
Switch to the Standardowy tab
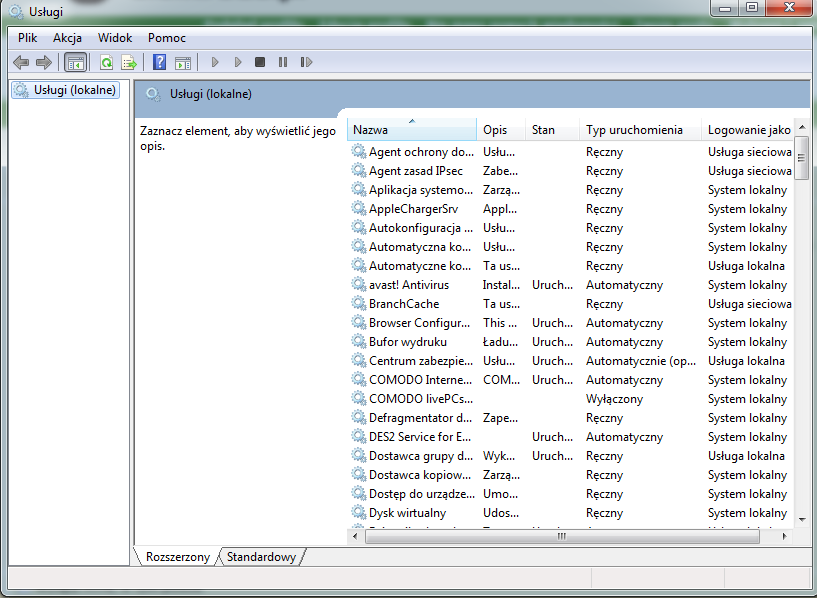(261, 557)
